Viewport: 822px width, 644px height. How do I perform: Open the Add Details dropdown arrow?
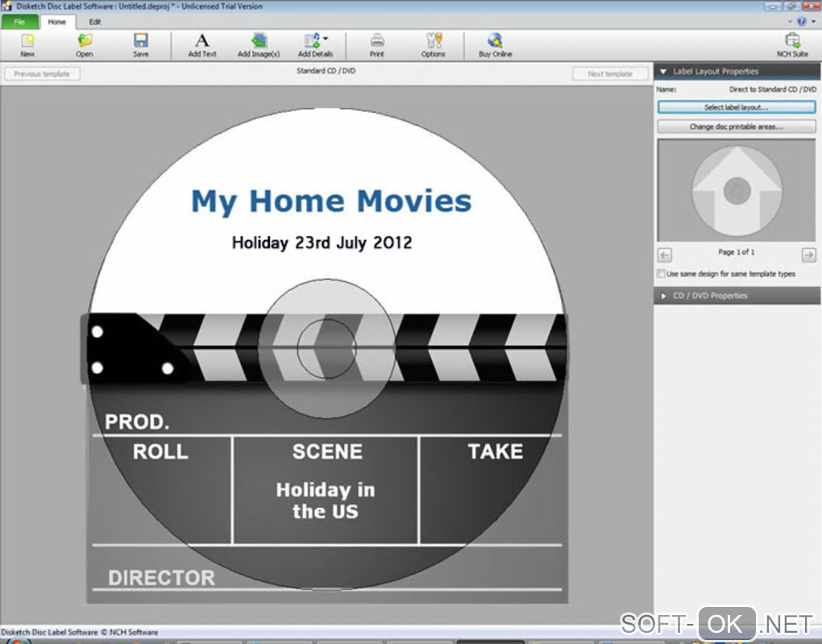coord(326,38)
